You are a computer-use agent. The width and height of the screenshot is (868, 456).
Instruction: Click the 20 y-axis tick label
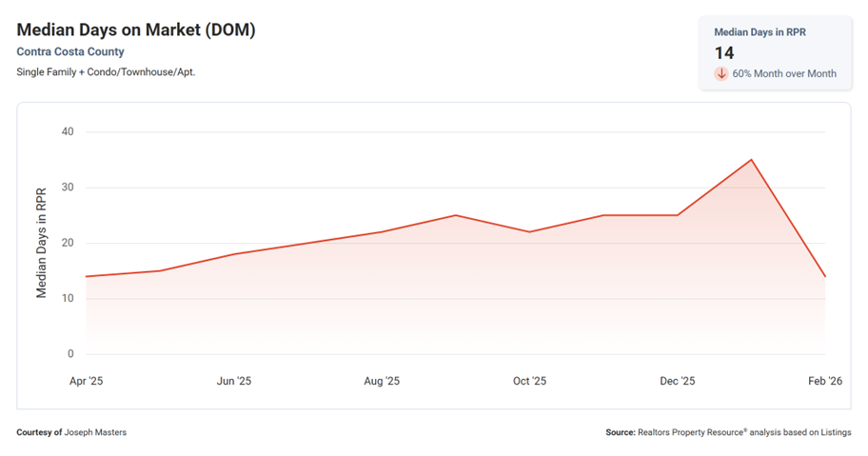(67, 243)
